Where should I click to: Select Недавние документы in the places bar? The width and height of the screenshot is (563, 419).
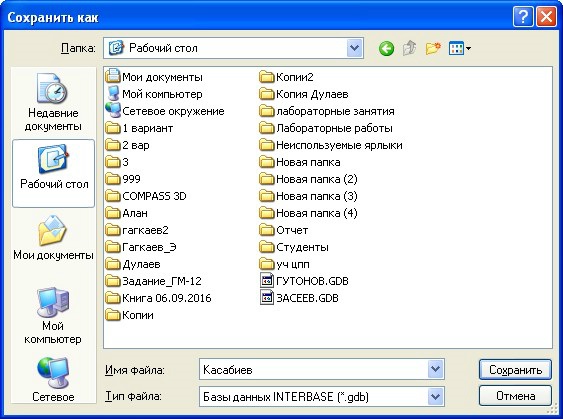click(x=53, y=102)
